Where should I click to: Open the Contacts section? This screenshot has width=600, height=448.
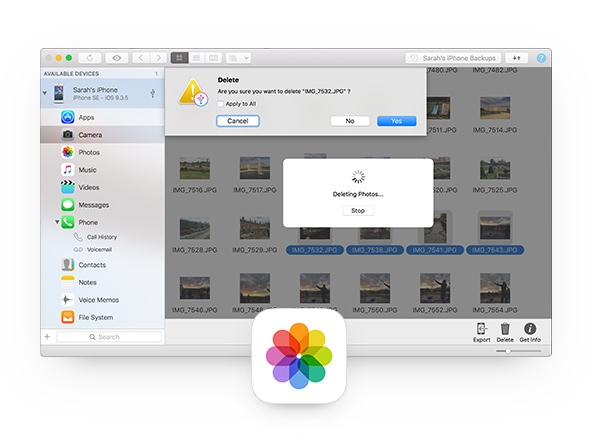pyautogui.click(x=103, y=265)
